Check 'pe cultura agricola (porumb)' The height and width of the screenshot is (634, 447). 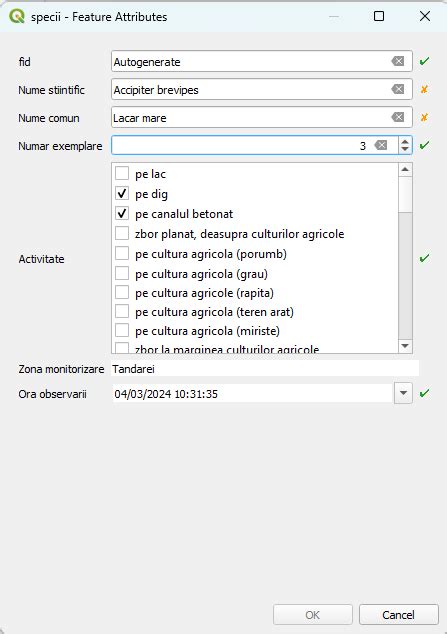(x=122, y=253)
